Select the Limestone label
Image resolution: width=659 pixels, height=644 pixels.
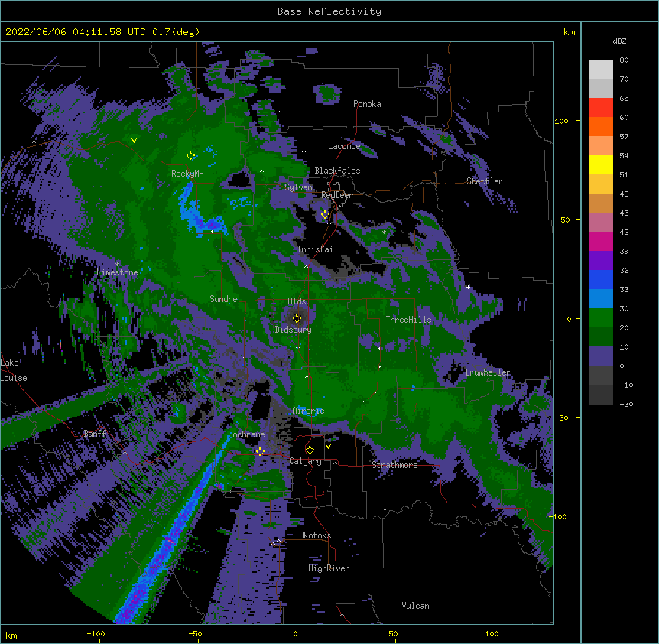(x=117, y=272)
